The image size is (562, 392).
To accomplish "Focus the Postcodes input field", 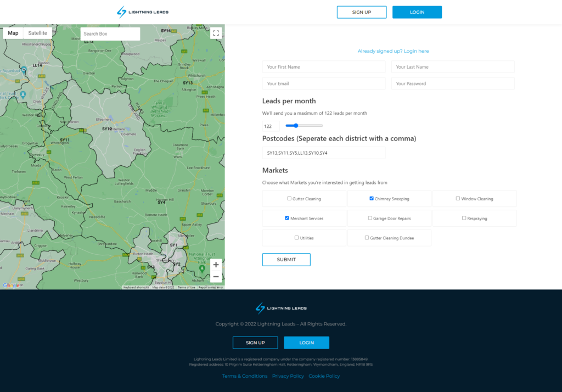I will click(324, 153).
